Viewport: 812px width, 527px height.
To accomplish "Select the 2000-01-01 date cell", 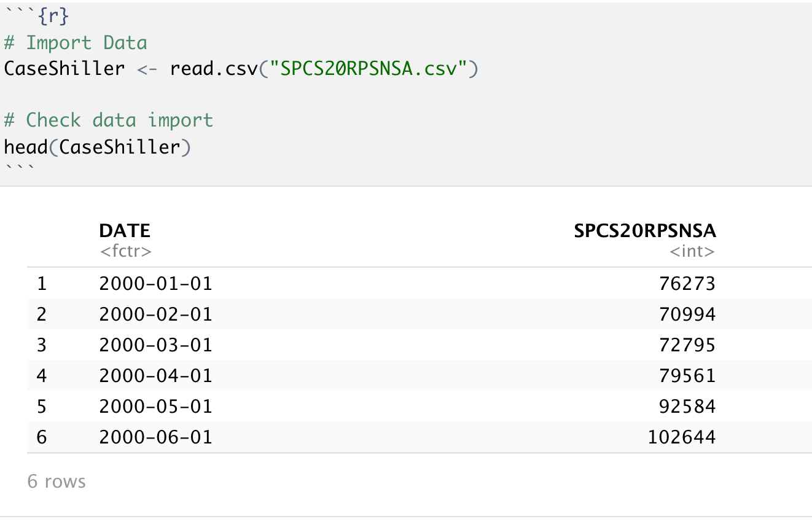I will [x=155, y=284].
